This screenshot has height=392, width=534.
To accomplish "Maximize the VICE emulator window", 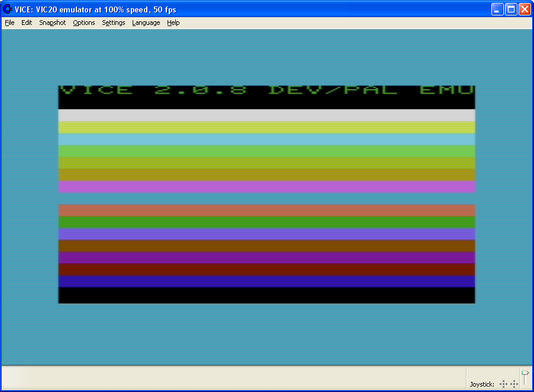I will point(511,9).
